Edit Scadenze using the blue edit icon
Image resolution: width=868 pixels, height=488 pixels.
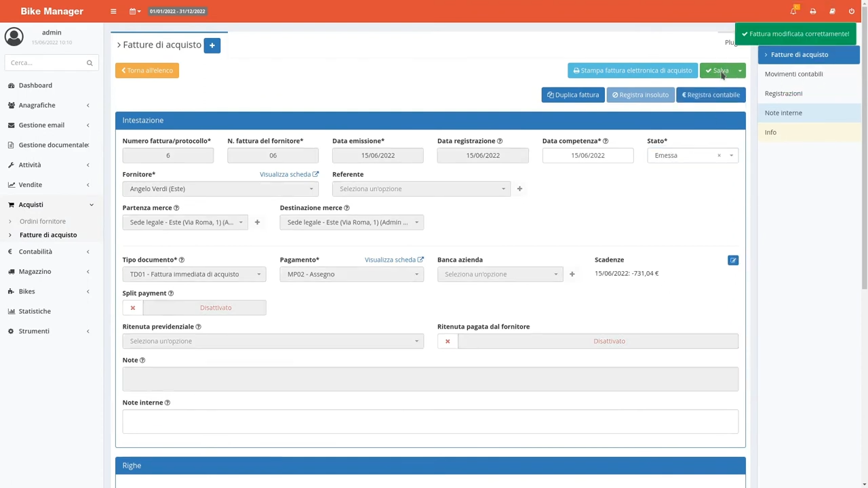pyautogui.click(x=732, y=260)
